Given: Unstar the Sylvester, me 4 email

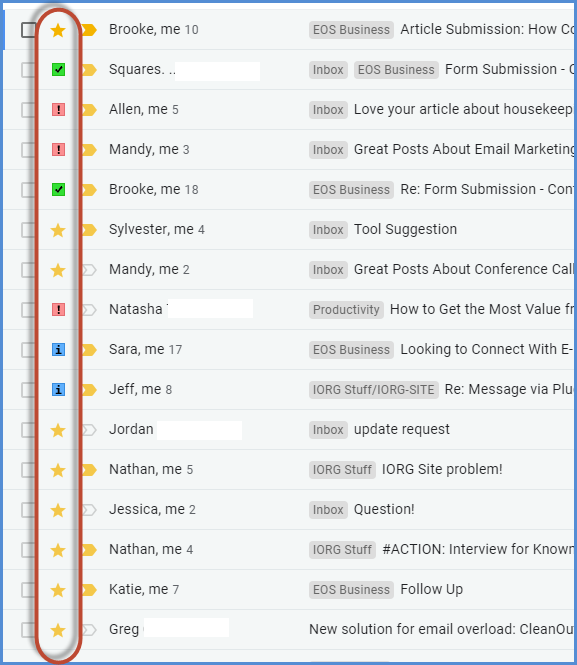Looking at the screenshot, I should point(58,230).
